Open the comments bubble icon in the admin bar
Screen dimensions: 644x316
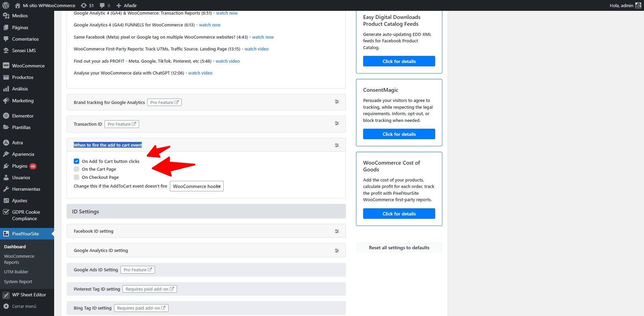tap(102, 5)
